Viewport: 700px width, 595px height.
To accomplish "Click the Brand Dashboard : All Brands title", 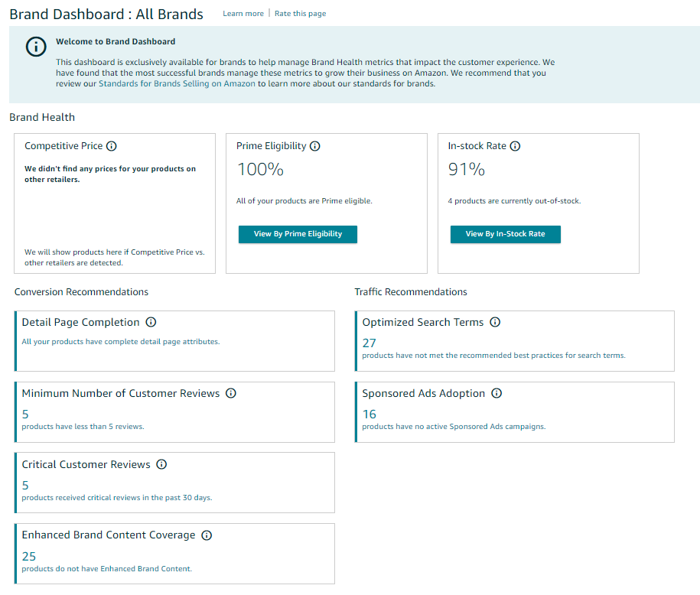I will 106,14.
